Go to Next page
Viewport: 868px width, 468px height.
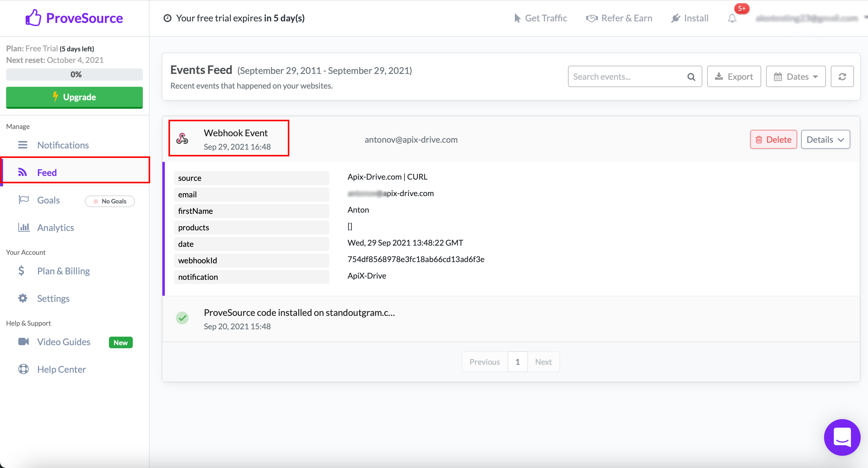[543, 362]
